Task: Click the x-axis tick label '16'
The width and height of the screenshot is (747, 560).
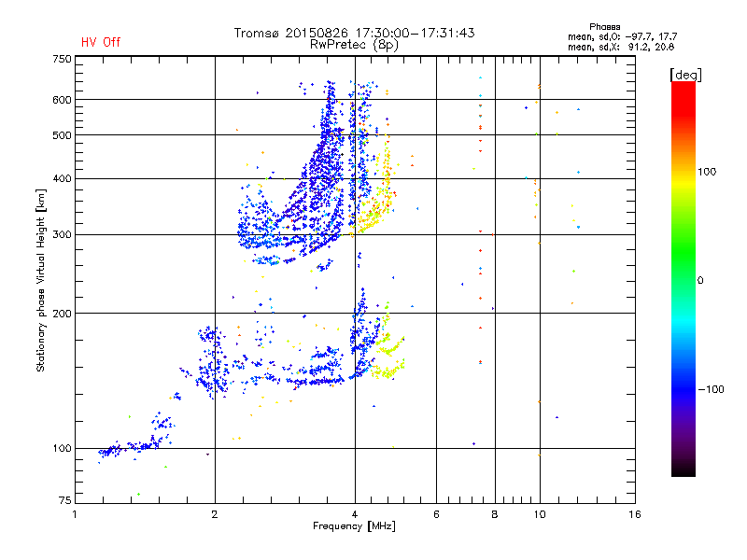Action: [635, 514]
